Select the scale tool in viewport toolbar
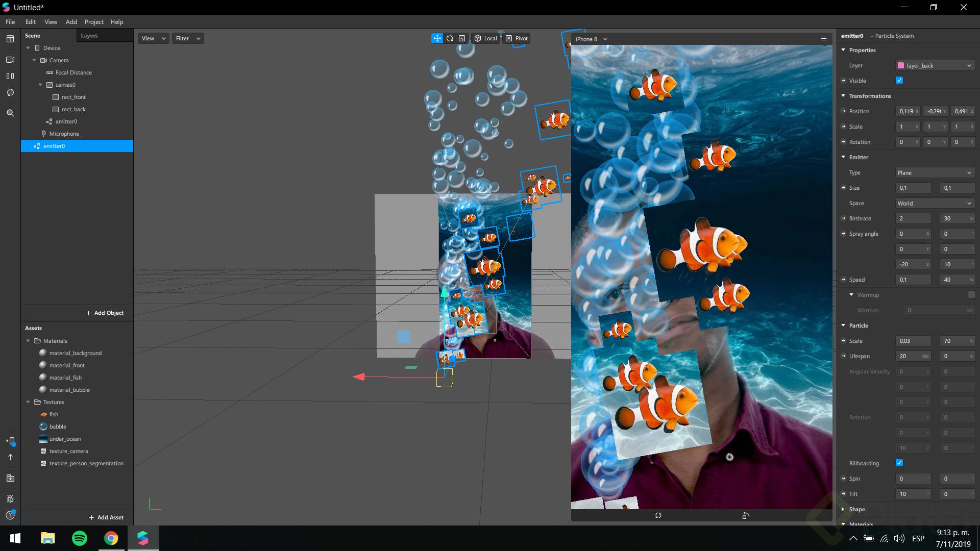The width and height of the screenshot is (980, 551). coord(462,38)
